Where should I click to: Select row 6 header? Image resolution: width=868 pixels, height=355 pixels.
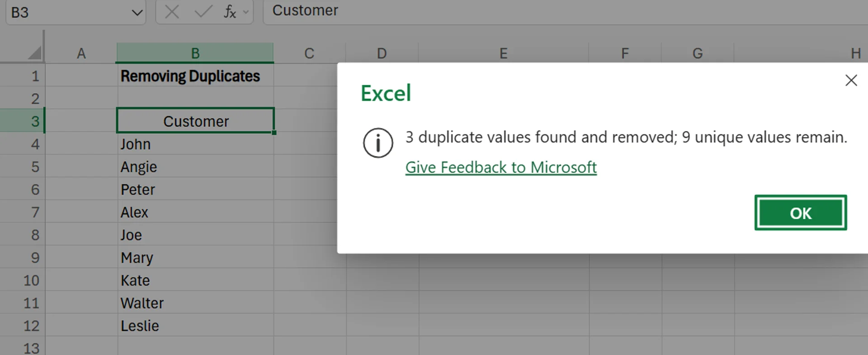[23, 189]
